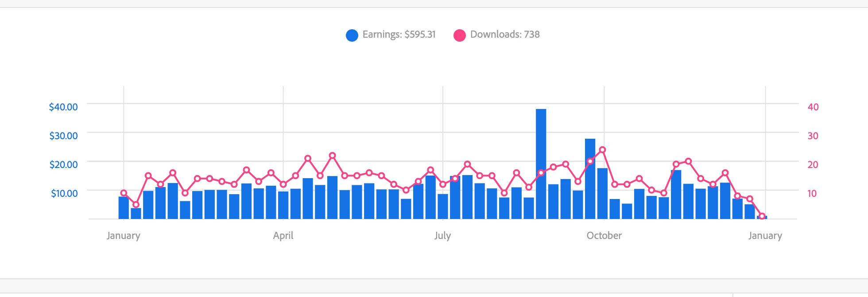Click the 20 downloads axis label
This screenshot has height=297, width=868.
tap(813, 164)
